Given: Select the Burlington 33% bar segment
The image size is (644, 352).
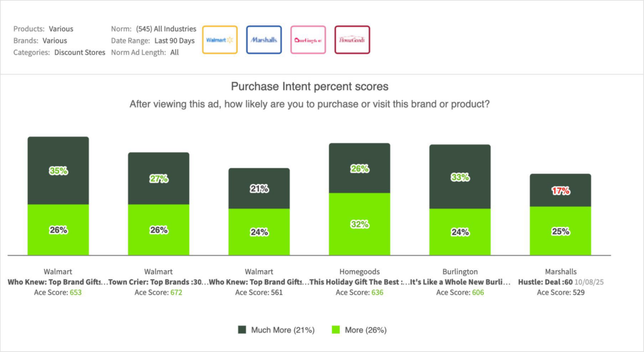Looking at the screenshot, I should [460, 177].
